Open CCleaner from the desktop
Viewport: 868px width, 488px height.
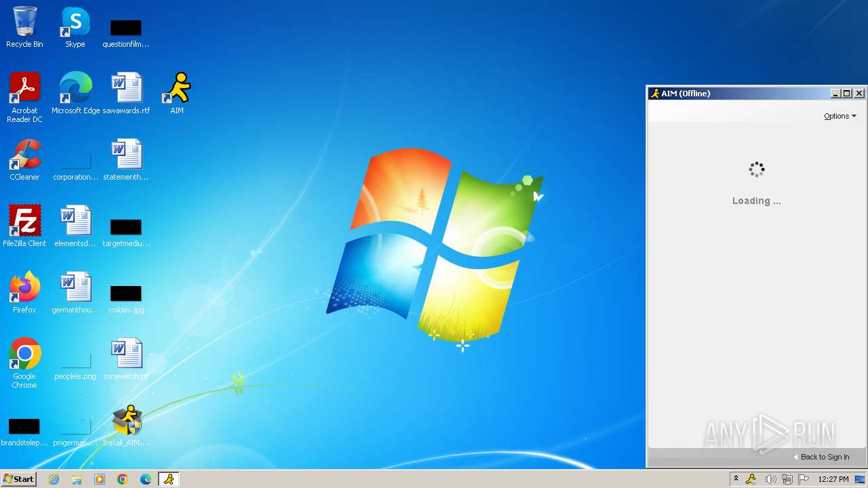(x=24, y=160)
